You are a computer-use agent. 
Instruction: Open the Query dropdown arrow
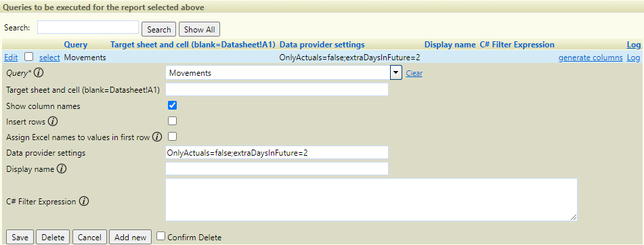(395, 73)
